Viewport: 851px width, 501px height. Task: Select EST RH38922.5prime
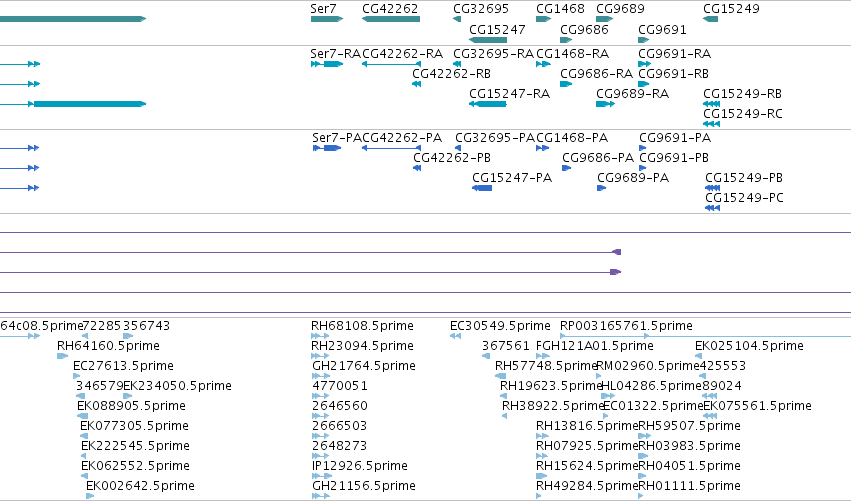pyautogui.click(x=553, y=406)
